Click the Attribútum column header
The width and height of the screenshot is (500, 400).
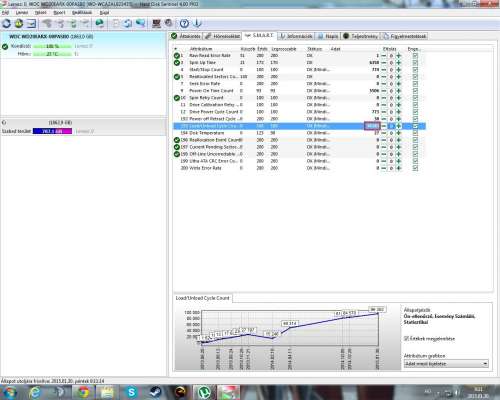point(201,49)
